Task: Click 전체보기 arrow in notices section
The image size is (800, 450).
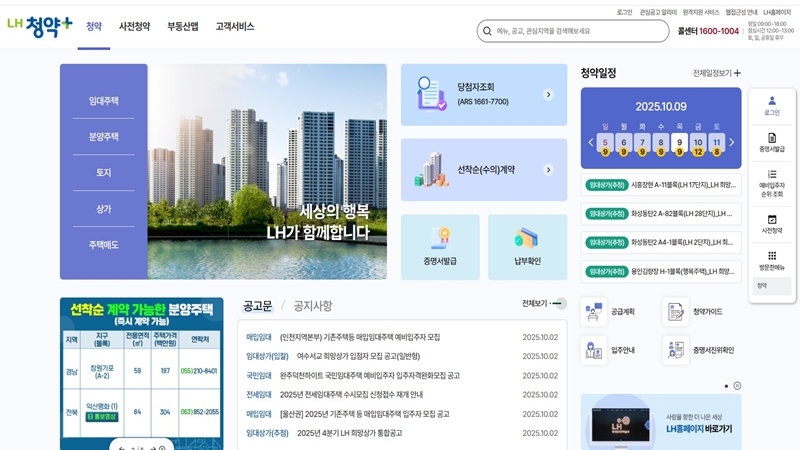Action: (559, 304)
